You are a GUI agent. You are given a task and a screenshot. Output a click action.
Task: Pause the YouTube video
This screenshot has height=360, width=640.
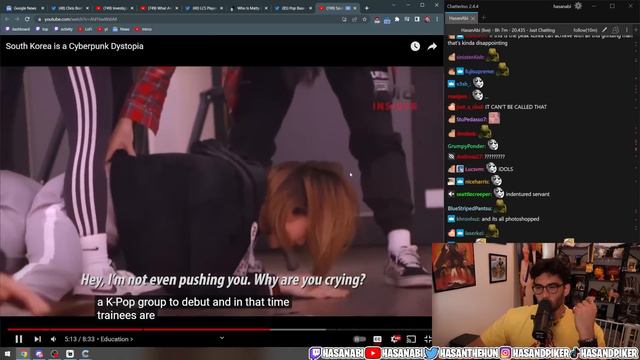click(x=19, y=339)
